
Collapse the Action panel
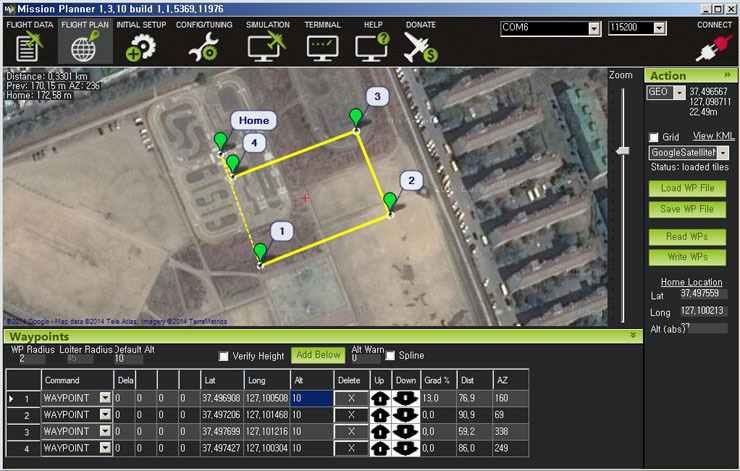click(x=727, y=75)
